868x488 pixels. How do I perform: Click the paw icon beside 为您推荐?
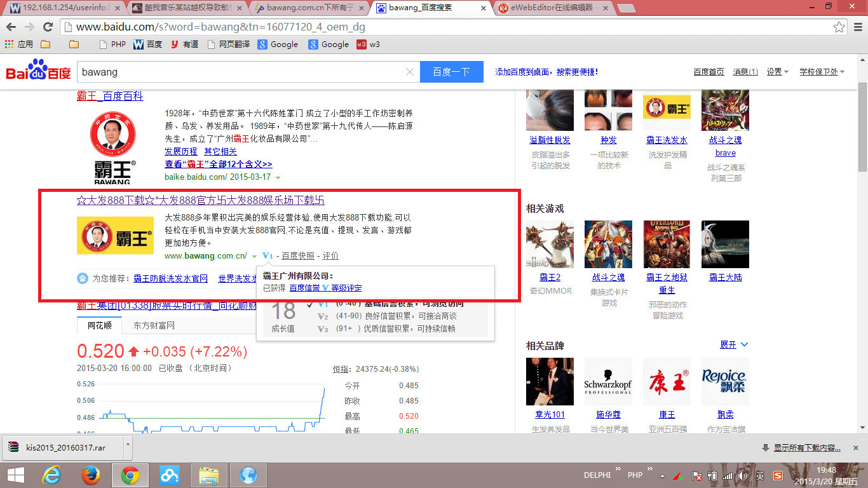[x=83, y=278]
